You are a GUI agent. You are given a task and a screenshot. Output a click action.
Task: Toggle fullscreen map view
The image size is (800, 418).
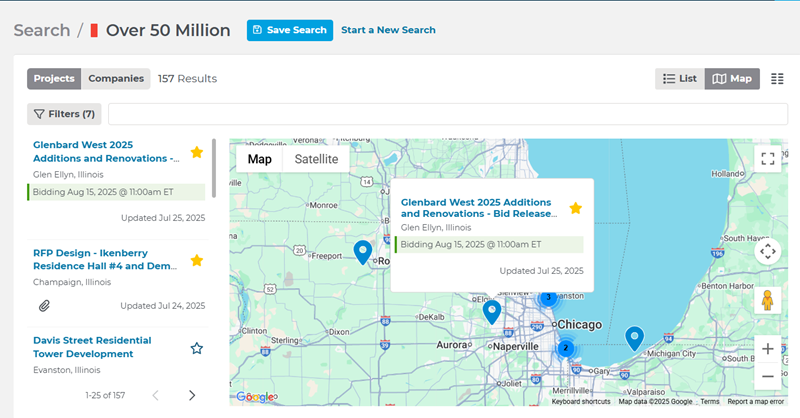[768, 159]
